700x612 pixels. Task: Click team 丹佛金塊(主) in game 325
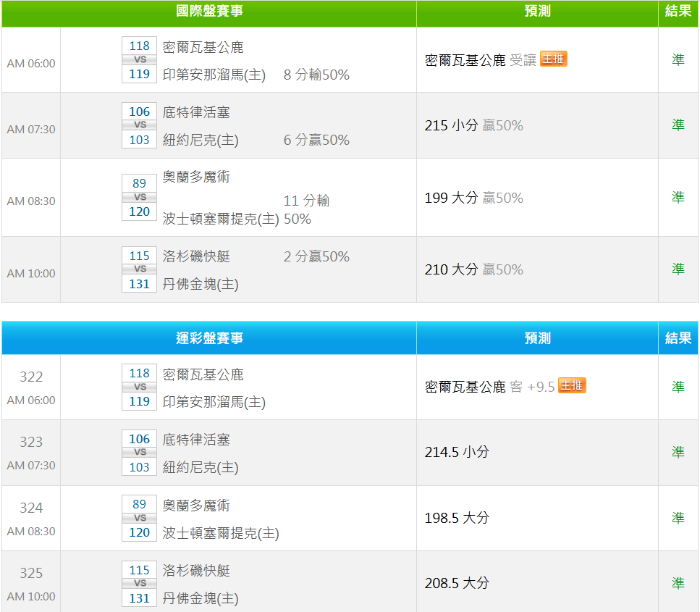pyautogui.click(x=201, y=598)
